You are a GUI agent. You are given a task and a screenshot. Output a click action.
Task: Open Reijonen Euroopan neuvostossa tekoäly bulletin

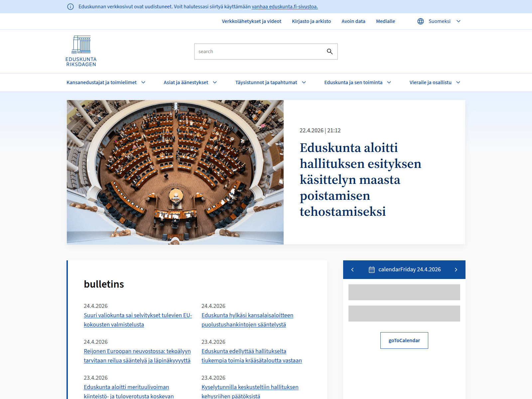(x=137, y=356)
